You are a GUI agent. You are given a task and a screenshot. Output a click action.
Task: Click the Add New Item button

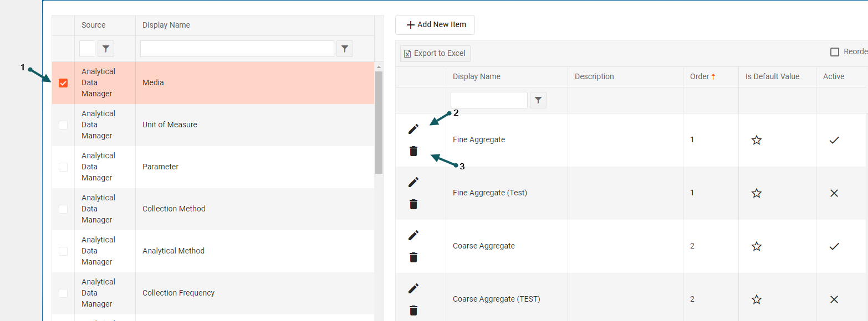click(435, 25)
